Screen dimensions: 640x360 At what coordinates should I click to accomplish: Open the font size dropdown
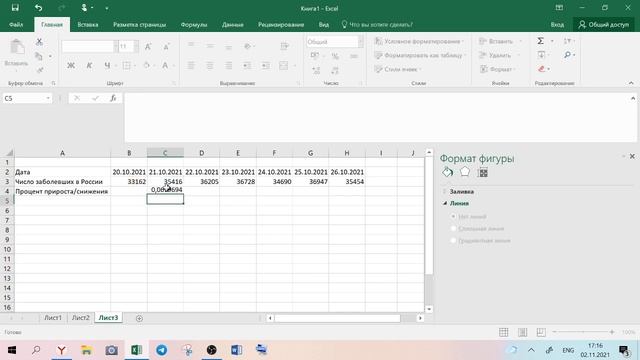pos(136,47)
